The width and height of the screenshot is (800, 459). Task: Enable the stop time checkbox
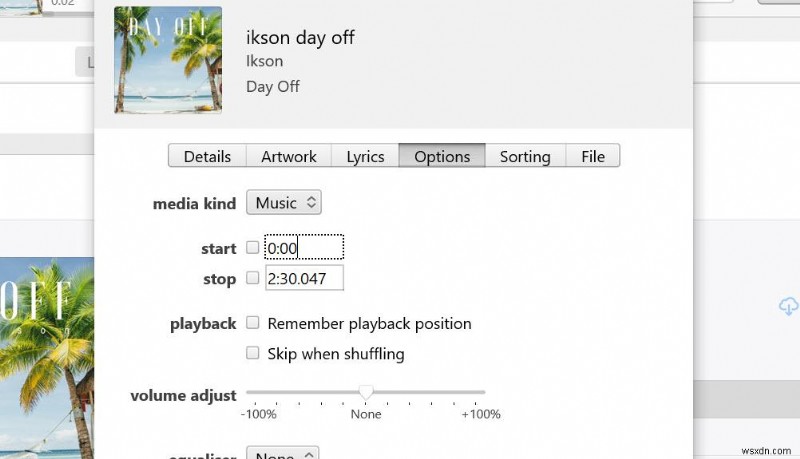click(x=253, y=278)
